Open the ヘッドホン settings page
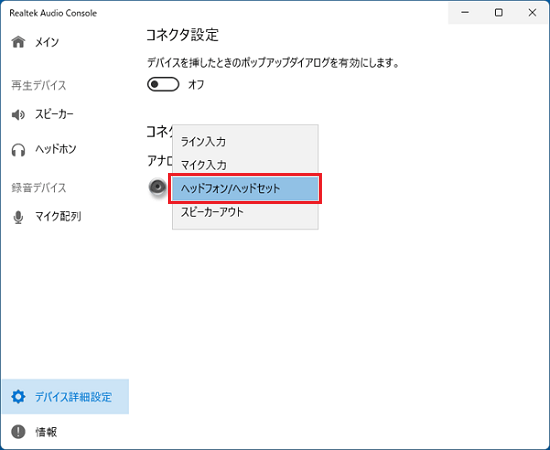The height and width of the screenshot is (450, 550). click(x=65, y=150)
